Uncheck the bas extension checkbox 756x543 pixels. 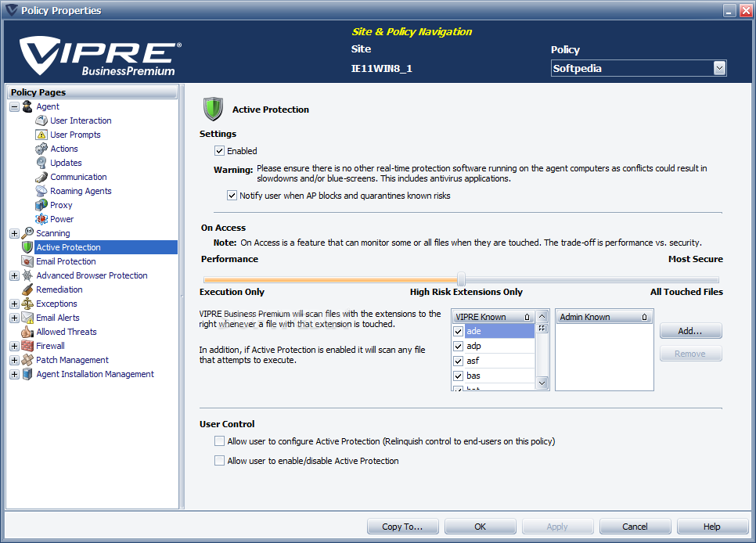459,376
